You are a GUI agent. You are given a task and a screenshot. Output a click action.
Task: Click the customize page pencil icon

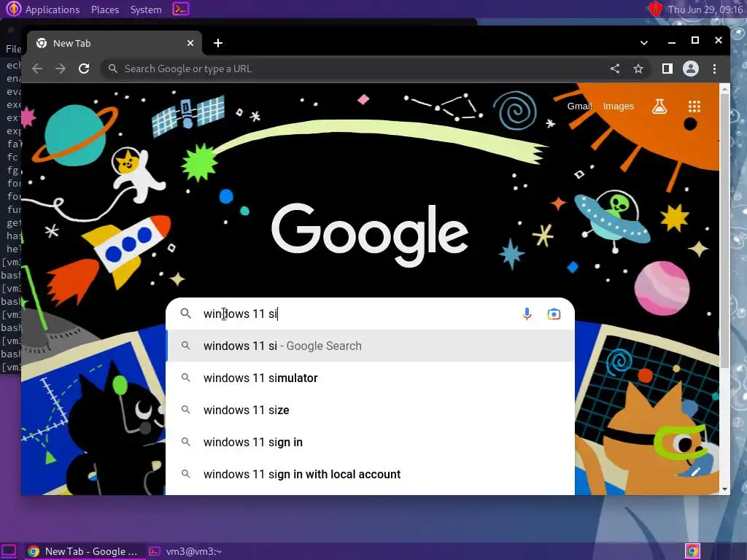click(x=695, y=472)
